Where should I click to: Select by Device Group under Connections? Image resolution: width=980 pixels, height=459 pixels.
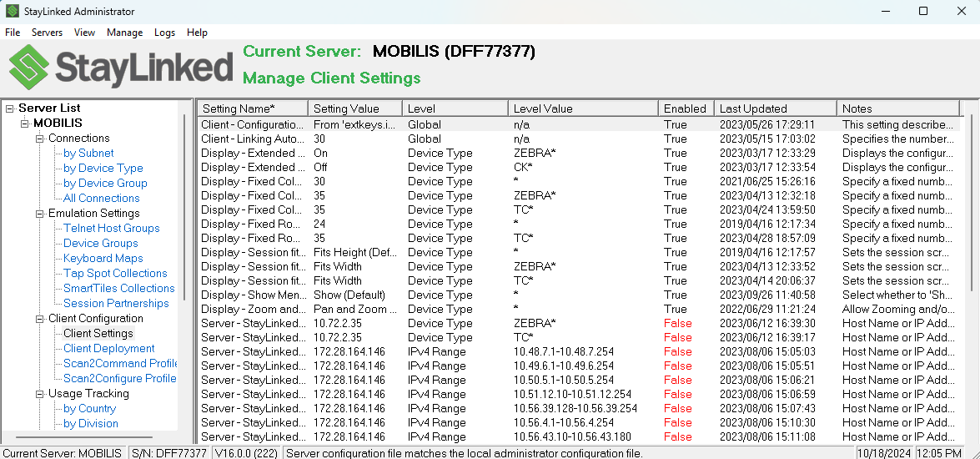click(x=105, y=184)
